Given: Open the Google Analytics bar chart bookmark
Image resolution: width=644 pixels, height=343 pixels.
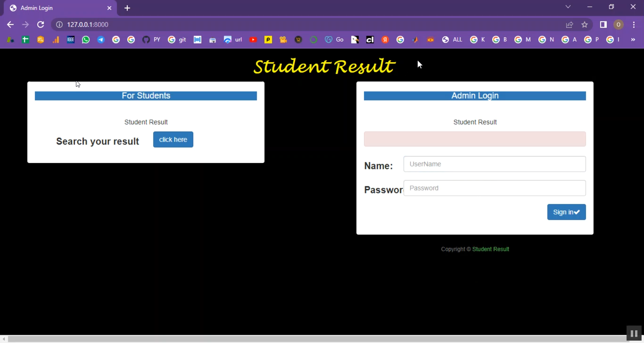Looking at the screenshot, I should click(x=56, y=40).
